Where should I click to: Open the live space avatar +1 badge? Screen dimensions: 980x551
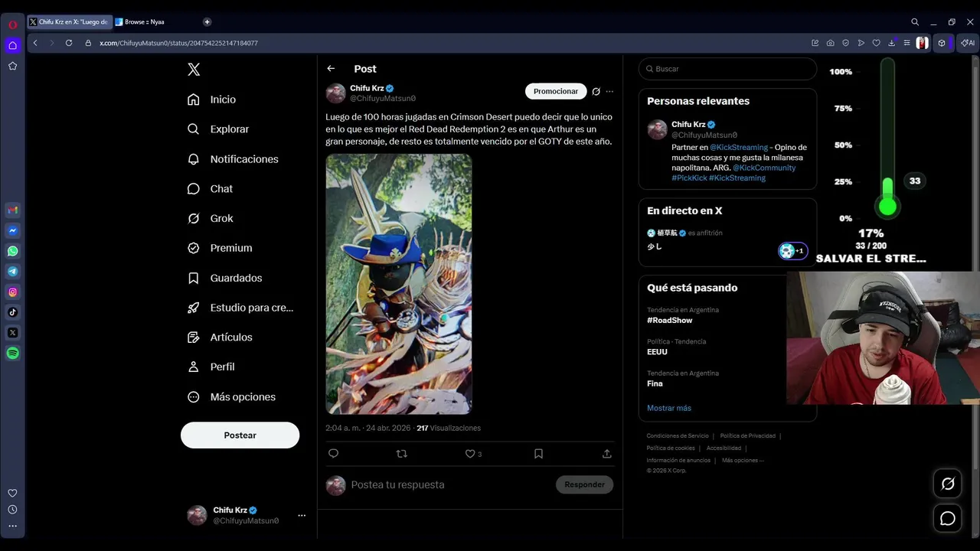792,251
